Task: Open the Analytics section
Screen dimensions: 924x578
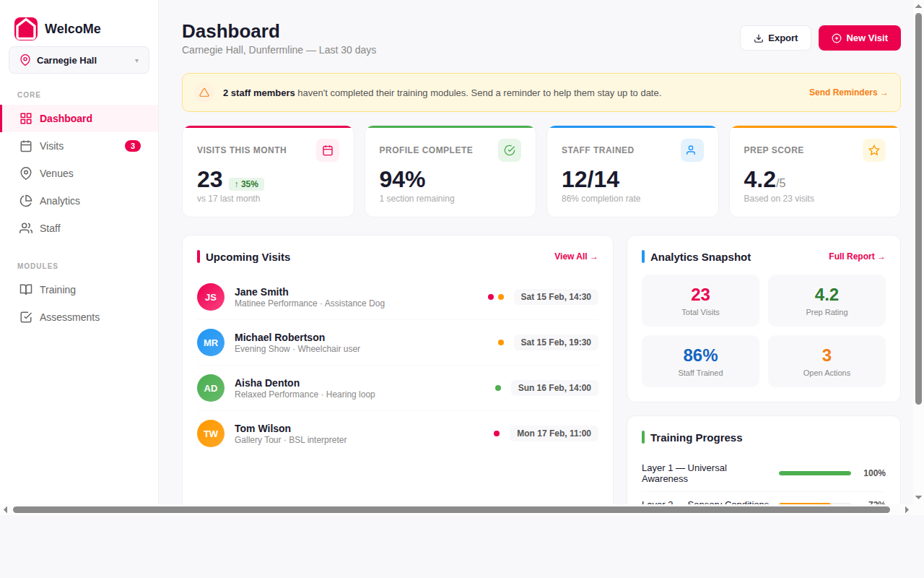Action: point(59,201)
